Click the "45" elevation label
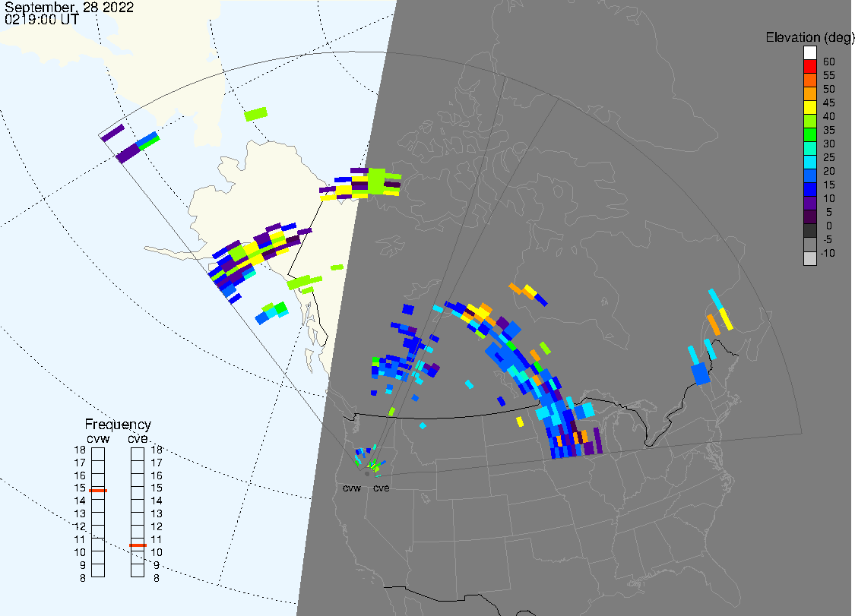855x616 pixels. click(829, 103)
